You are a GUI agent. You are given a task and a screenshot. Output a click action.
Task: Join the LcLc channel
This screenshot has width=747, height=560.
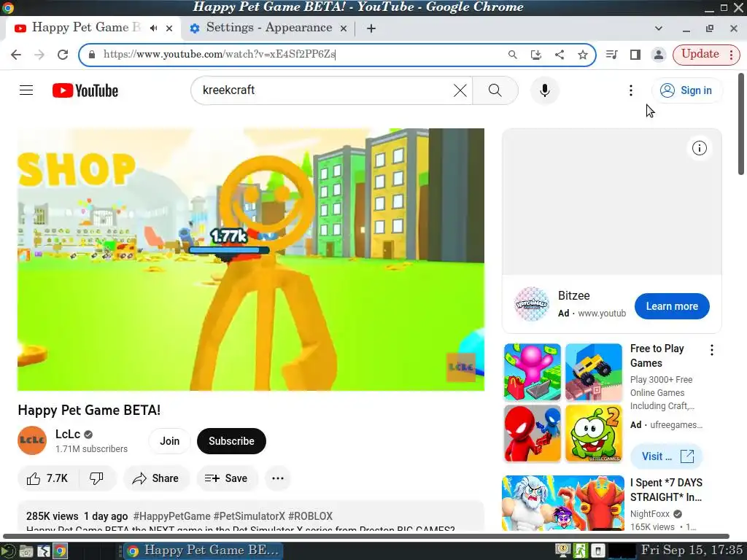[x=169, y=441]
